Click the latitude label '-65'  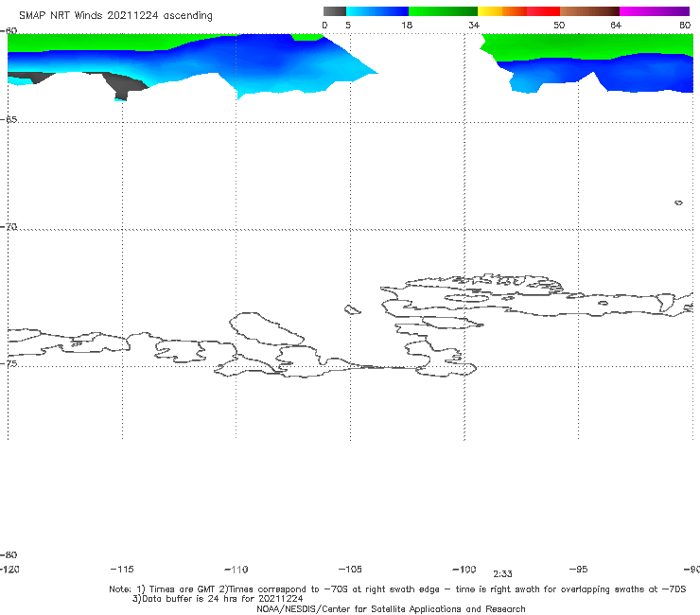click(9, 120)
